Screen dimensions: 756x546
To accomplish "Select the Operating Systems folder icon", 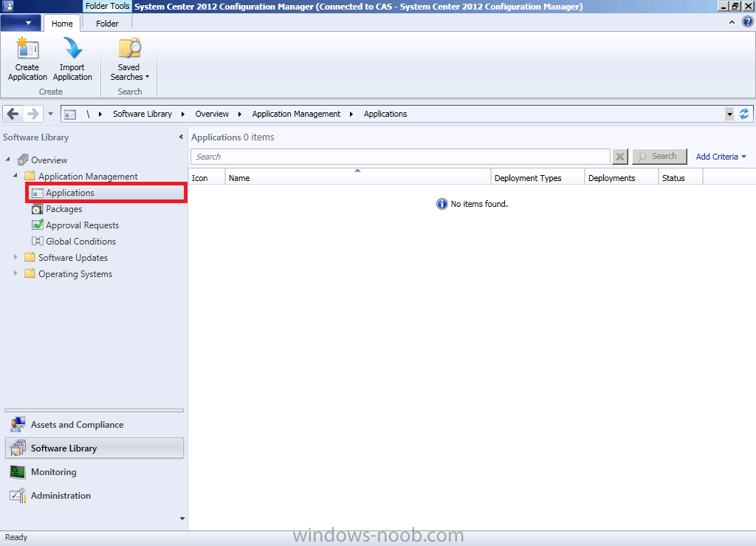I will click(x=30, y=273).
